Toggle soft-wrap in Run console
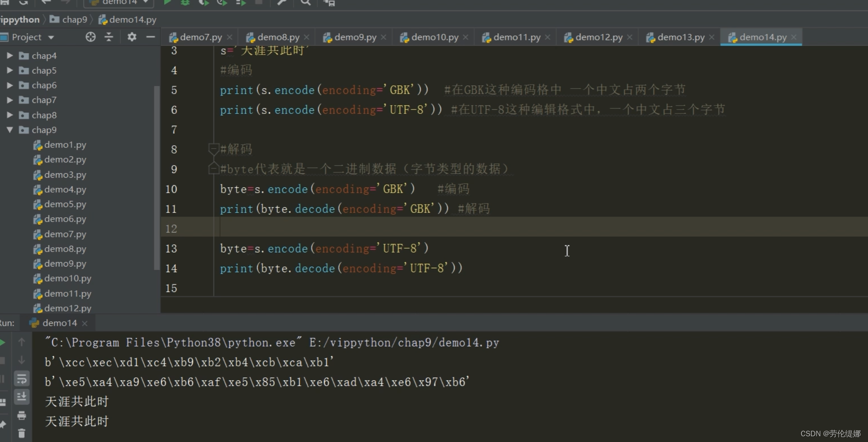Viewport: 868px width, 442px height. [x=21, y=379]
